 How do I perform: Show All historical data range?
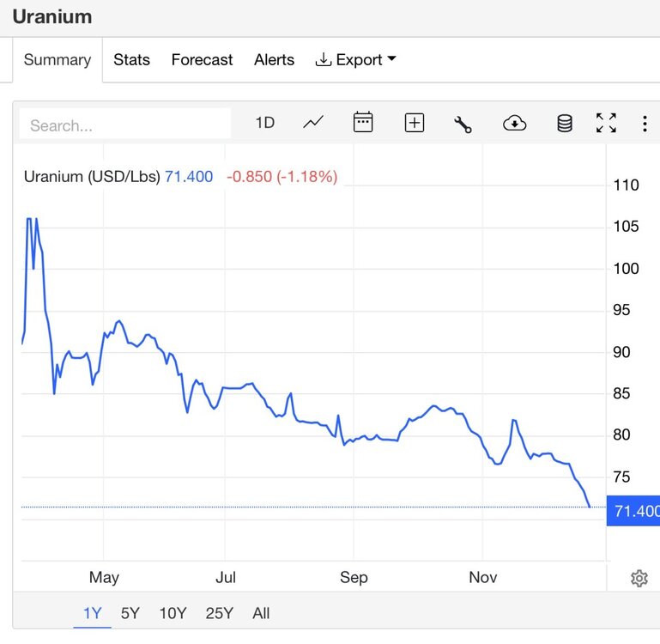pos(261,613)
